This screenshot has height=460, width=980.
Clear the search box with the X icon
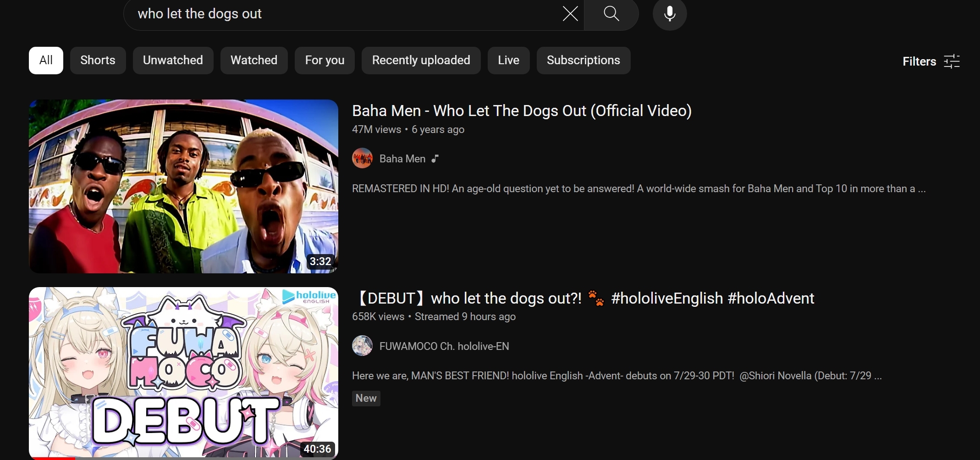pyautogui.click(x=570, y=14)
